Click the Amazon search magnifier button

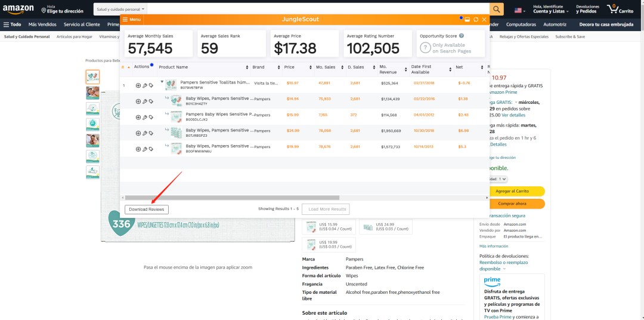click(497, 9)
